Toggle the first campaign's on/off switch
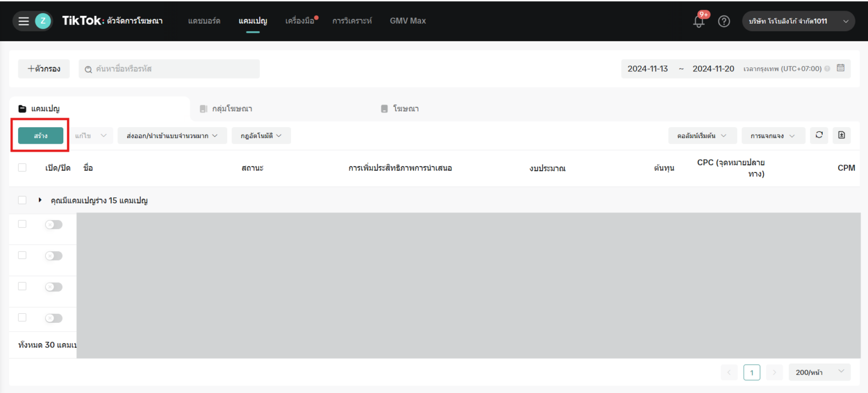 54,224
